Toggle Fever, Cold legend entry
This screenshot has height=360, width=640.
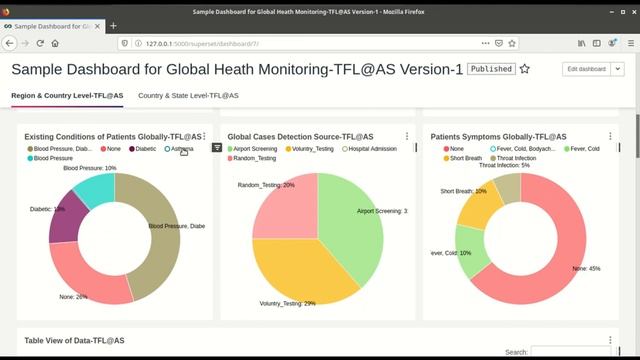coord(582,149)
